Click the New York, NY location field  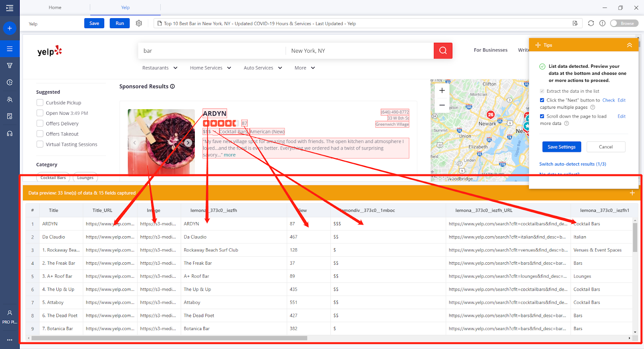tap(360, 51)
